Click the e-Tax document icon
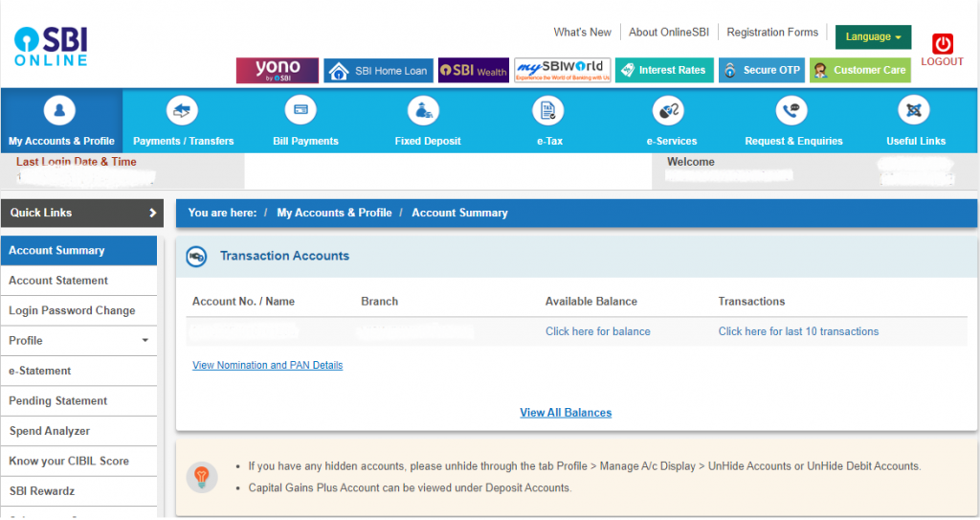This screenshot has width=980, height=520. tap(548, 111)
